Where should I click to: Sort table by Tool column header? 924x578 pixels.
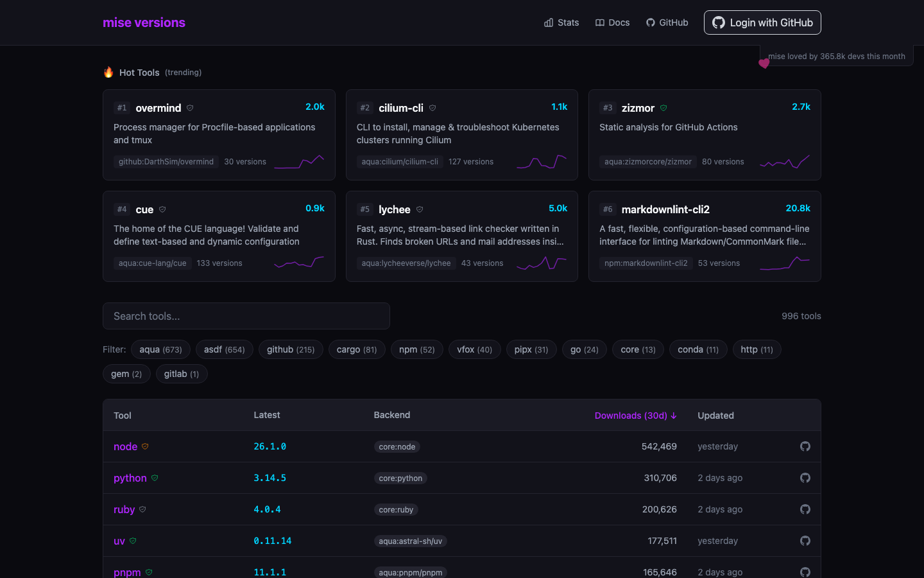point(123,416)
